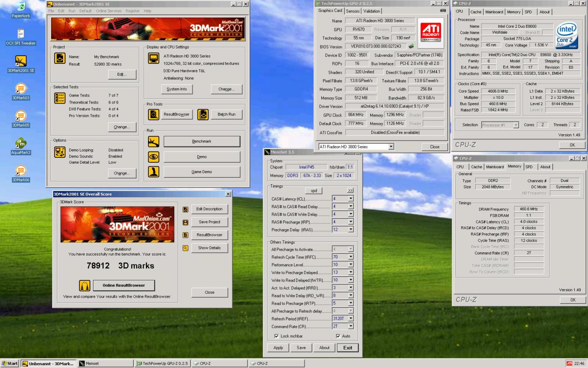
Task: Open the Run menu in 3DMark2001
Action: tap(72, 11)
